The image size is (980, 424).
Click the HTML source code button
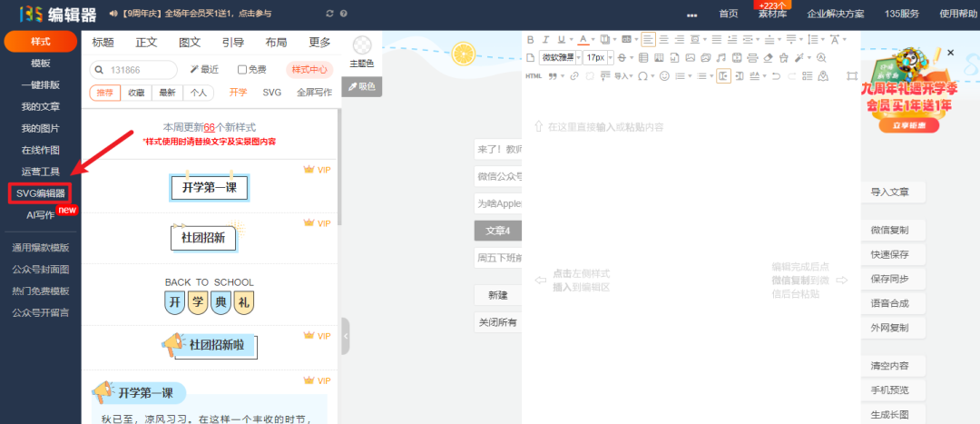pos(533,75)
